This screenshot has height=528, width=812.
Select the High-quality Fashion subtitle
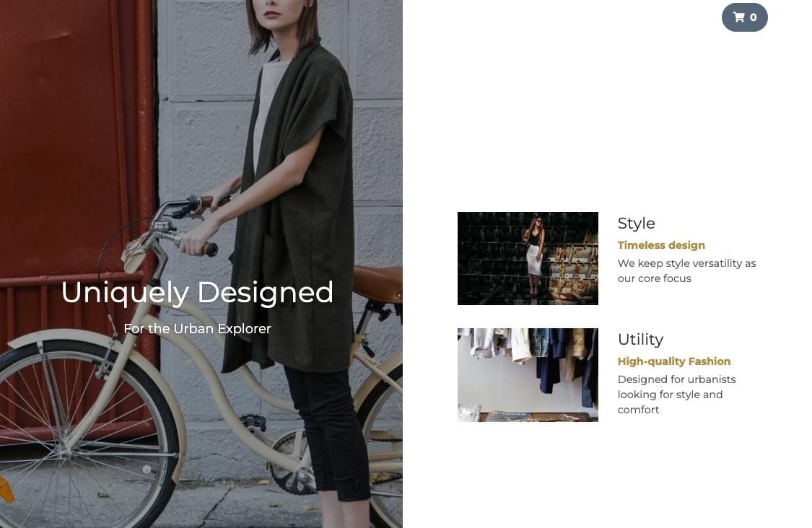673,361
